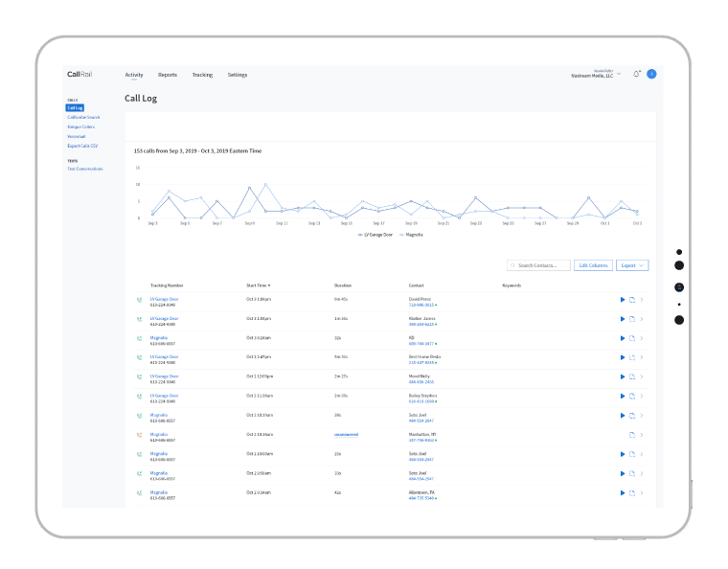Image resolution: width=728 pixels, height=569 pixels.
Task: Open Voicemail in sidebar
Action: click(76, 136)
